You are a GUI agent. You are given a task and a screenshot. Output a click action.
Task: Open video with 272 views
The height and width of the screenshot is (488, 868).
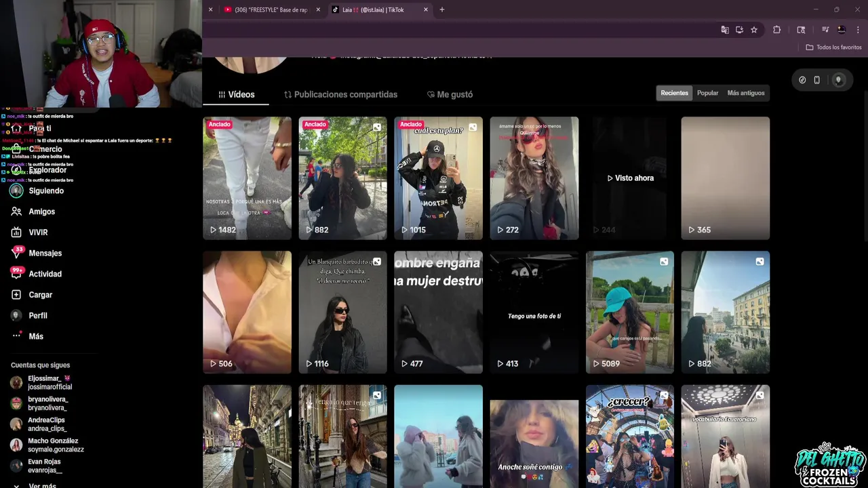[534, 178]
